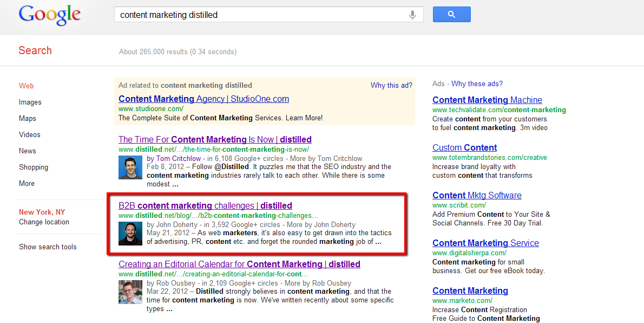Click the microphone voice search icon
Image resolution: width=644 pixels, height=323 pixels.
pos(412,15)
